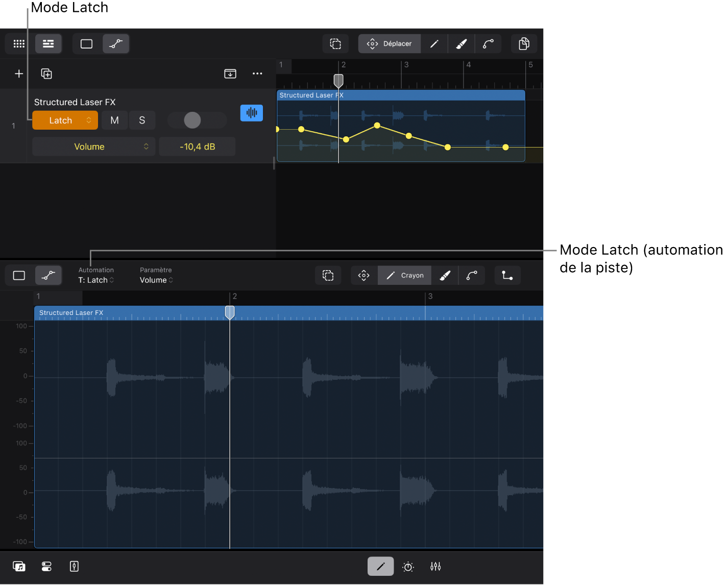Select the brush tool in top toolbar
Screen dimensions: 728x585
click(x=462, y=44)
